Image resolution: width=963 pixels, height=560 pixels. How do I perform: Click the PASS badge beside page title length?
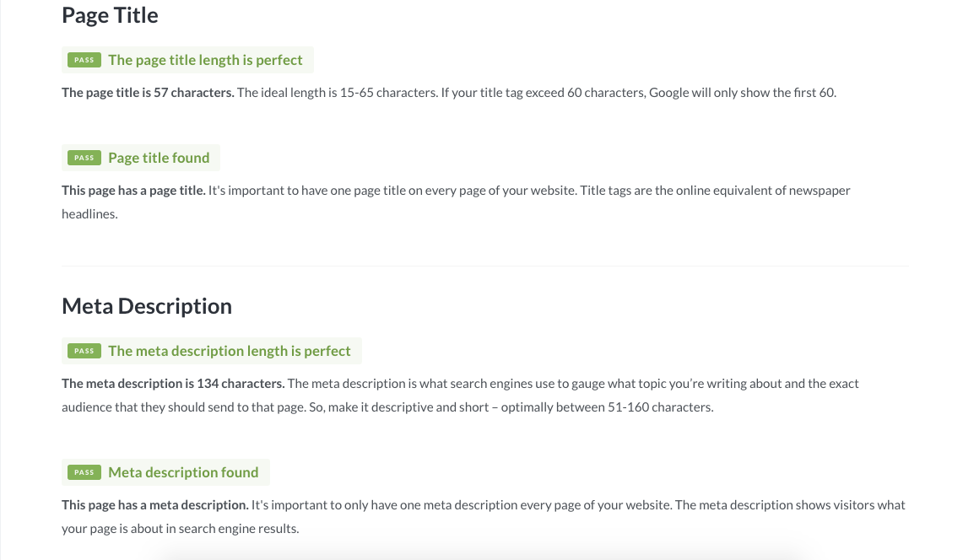(x=84, y=60)
